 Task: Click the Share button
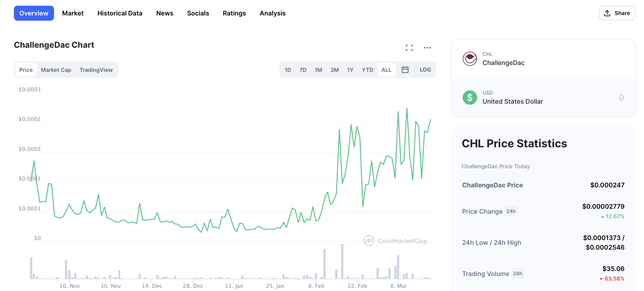tap(617, 13)
